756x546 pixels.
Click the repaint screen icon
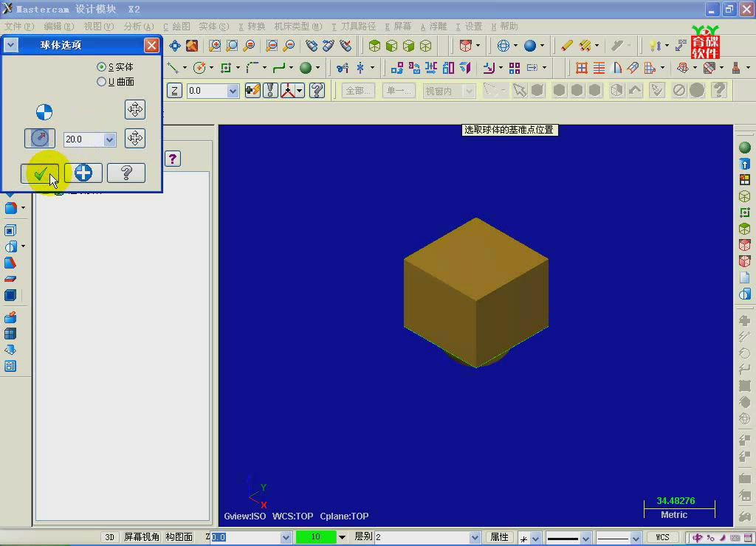tap(192, 46)
